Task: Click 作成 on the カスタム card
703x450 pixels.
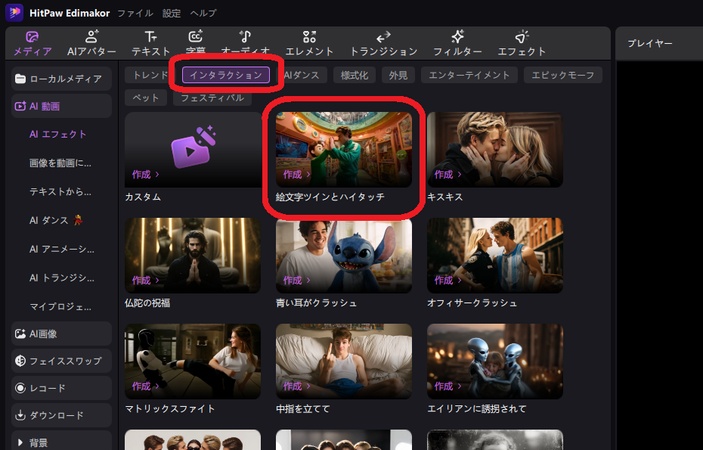Action: click(145, 174)
